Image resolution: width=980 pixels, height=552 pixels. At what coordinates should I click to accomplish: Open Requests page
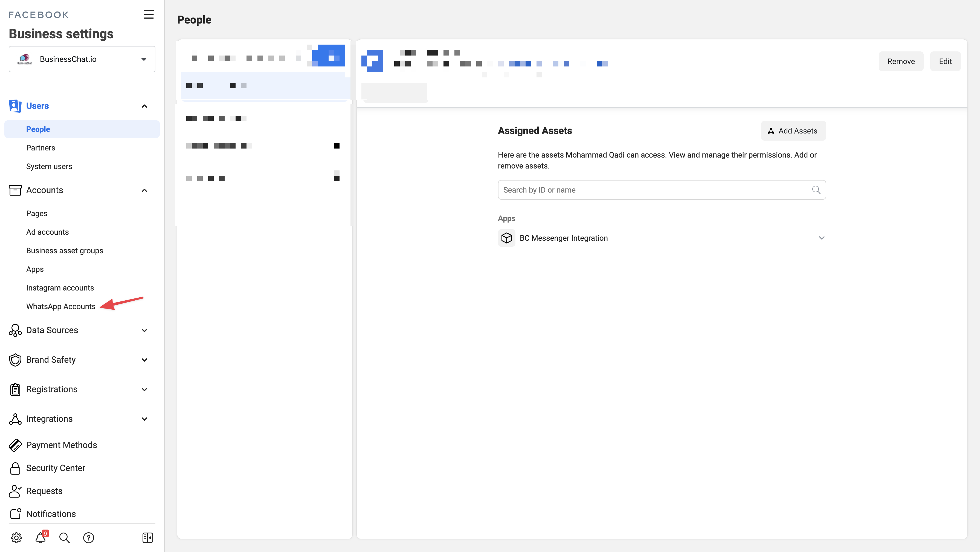pos(44,491)
